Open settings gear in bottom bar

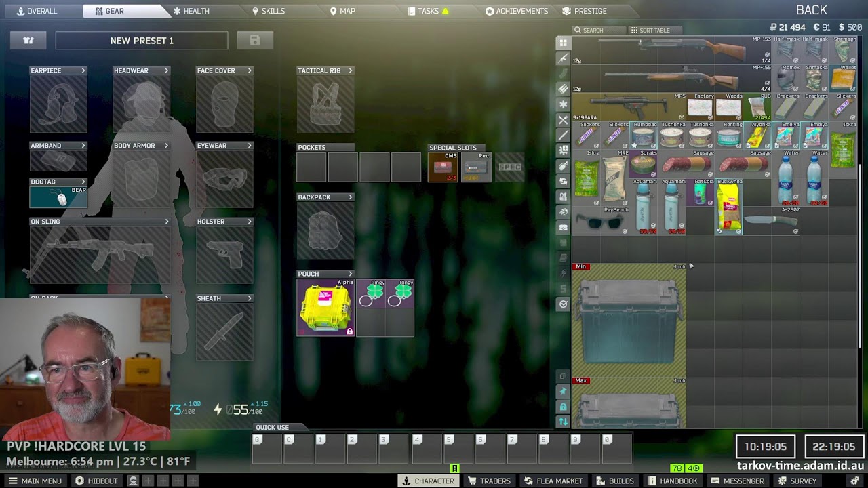pyautogui.click(x=854, y=481)
